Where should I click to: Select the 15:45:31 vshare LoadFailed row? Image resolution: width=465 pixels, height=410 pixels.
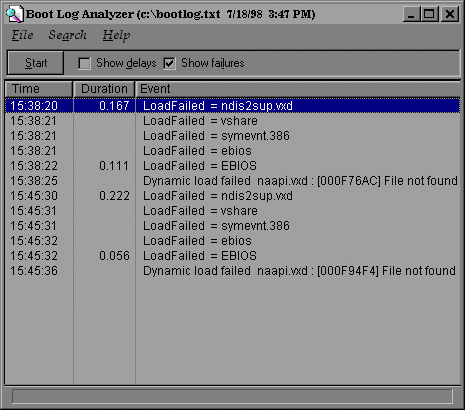point(233,211)
